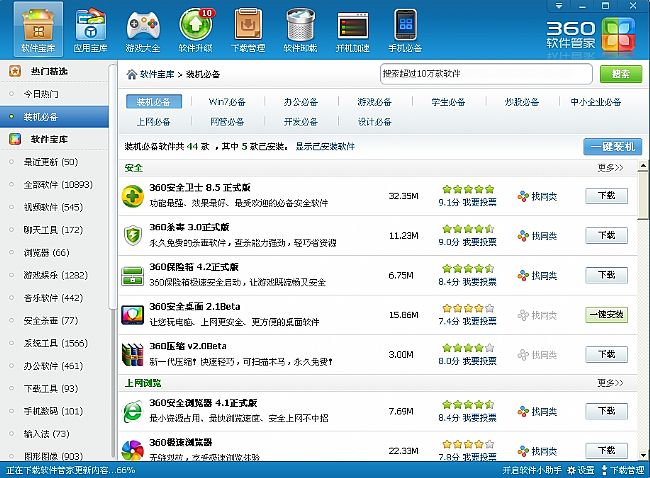
Task: Select the 中小企业必备 tab
Action: (x=596, y=102)
